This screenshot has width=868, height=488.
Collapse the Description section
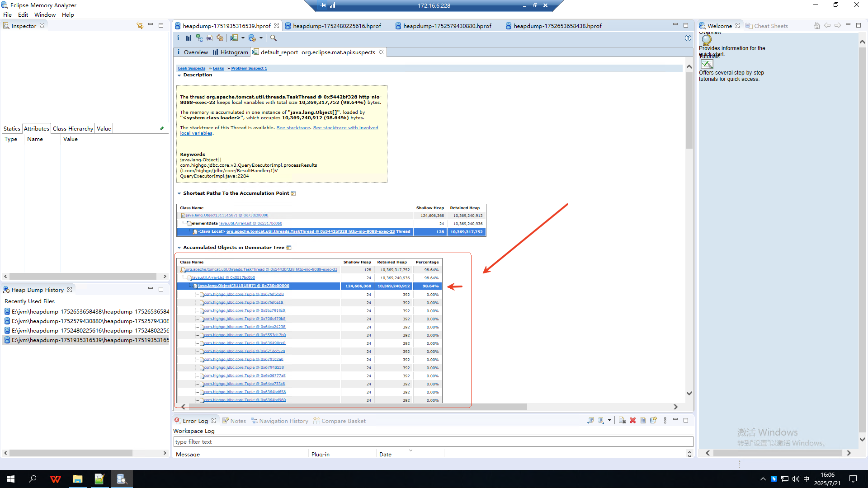179,75
